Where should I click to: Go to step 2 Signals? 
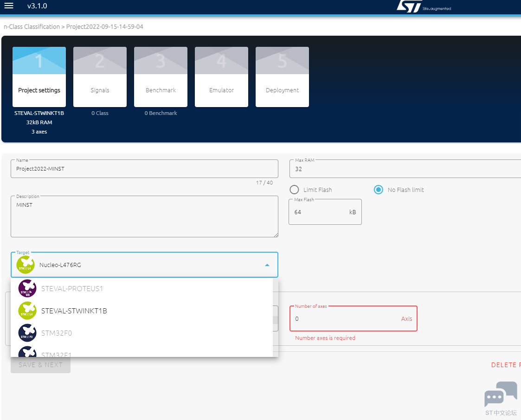pyautogui.click(x=100, y=77)
